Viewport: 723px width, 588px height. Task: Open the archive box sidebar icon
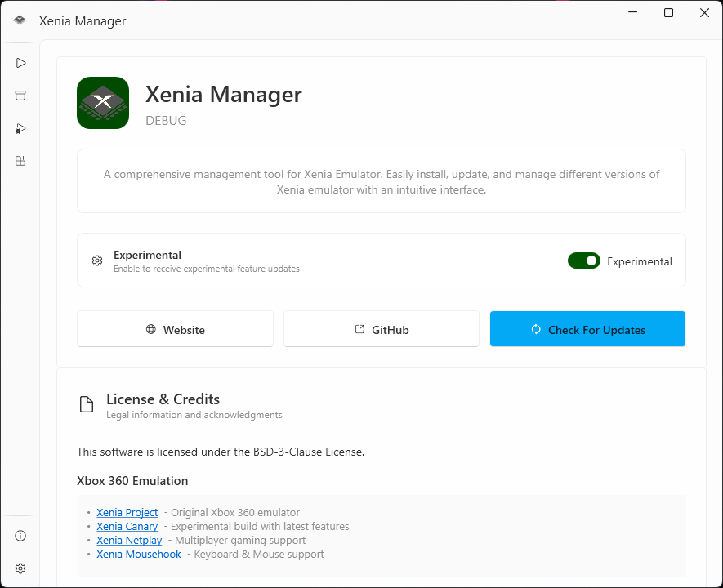[x=20, y=96]
